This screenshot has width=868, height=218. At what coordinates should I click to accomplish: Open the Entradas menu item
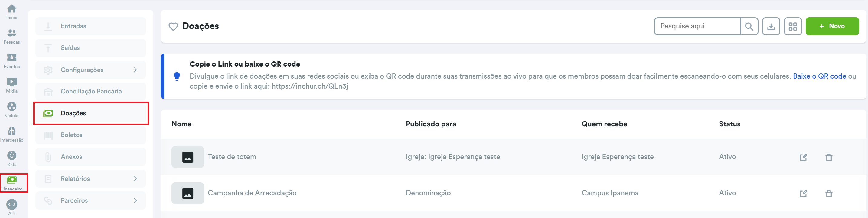(73, 26)
